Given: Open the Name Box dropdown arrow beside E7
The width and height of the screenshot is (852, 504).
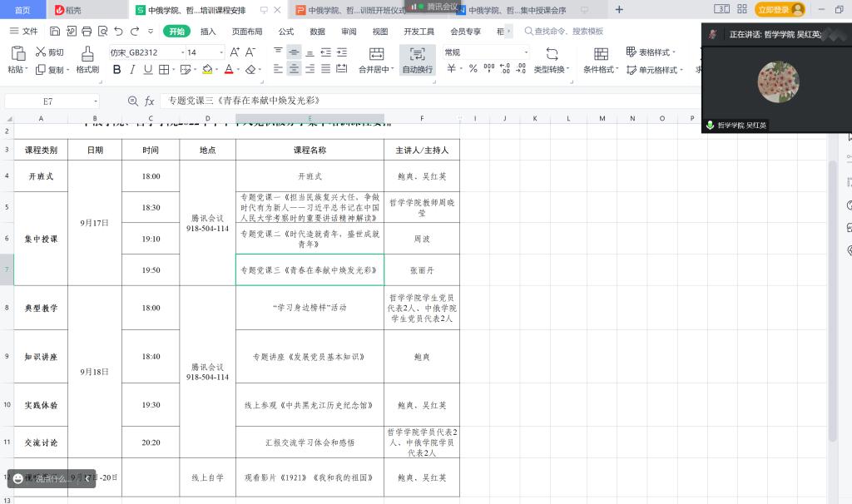Looking at the screenshot, I should coord(96,101).
